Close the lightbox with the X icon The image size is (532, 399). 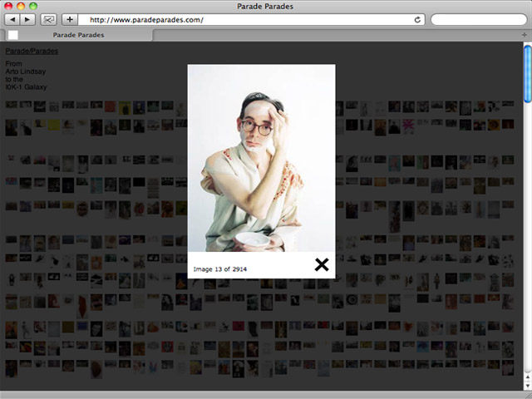[322, 264]
